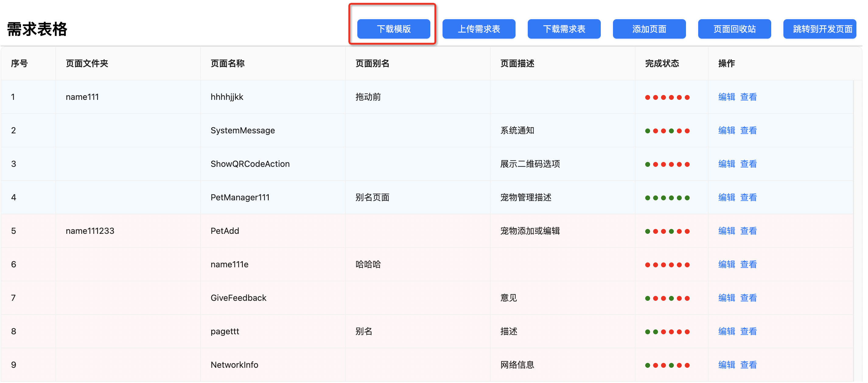The width and height of the screenshot is (868, 383).
Task: Open 查看 for name111e row
Action: click(748, 264)
